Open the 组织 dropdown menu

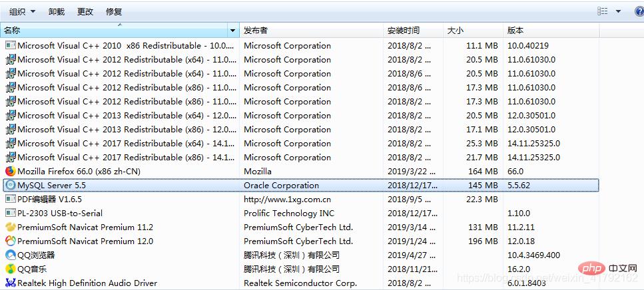coord(22,11)
